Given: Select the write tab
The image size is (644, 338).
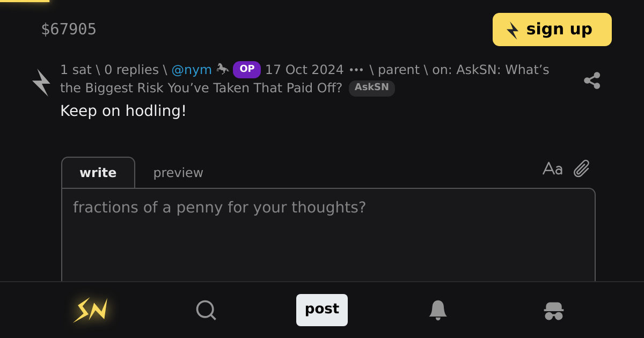Looking at the screenshot, I should tap(98, 172).
